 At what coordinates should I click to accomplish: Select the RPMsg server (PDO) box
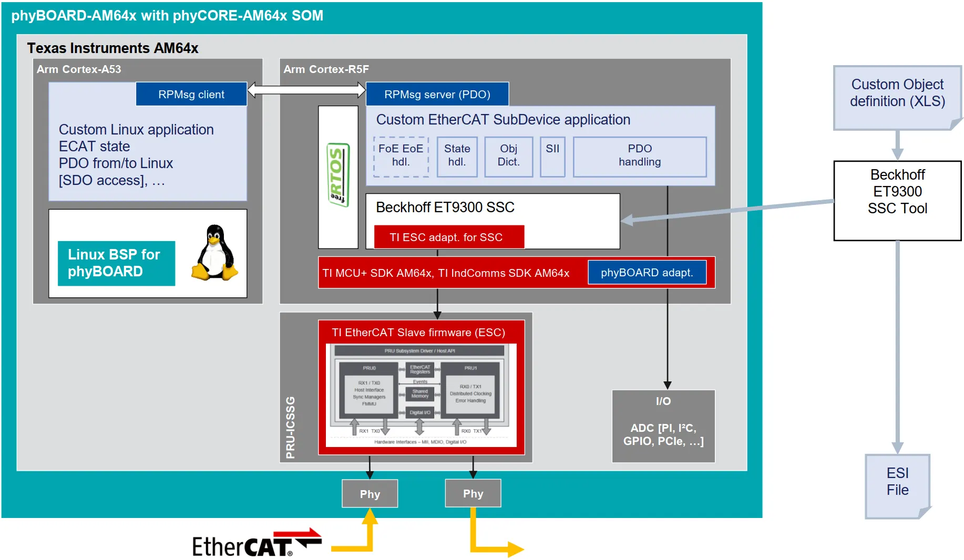click(437, 95)
